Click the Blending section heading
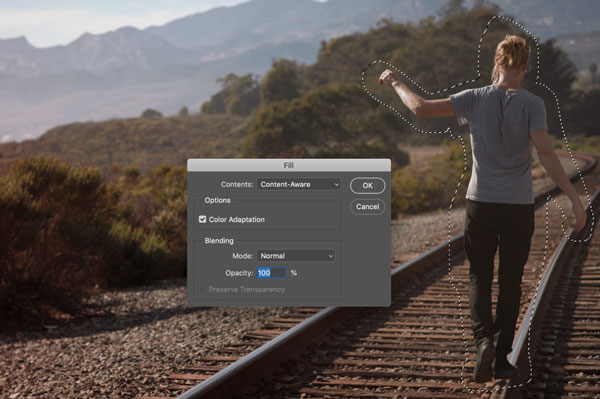 (219, 241)
